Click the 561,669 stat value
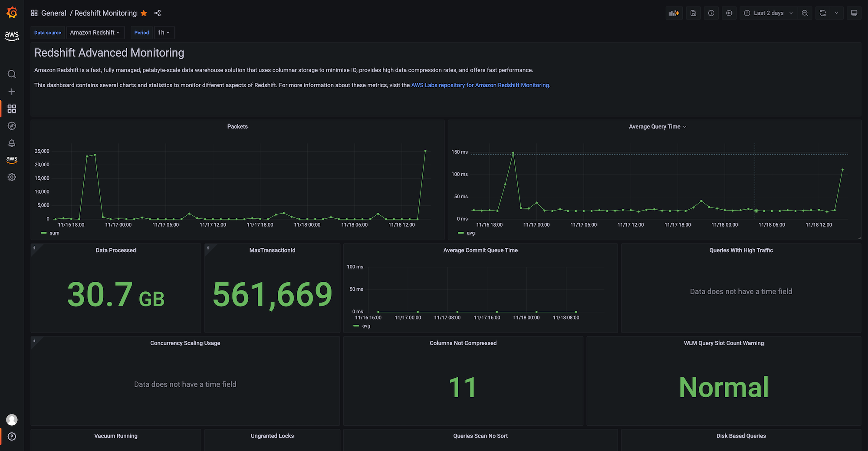The height and width of the screenshot is (451, 868). [x=272, y=295]
